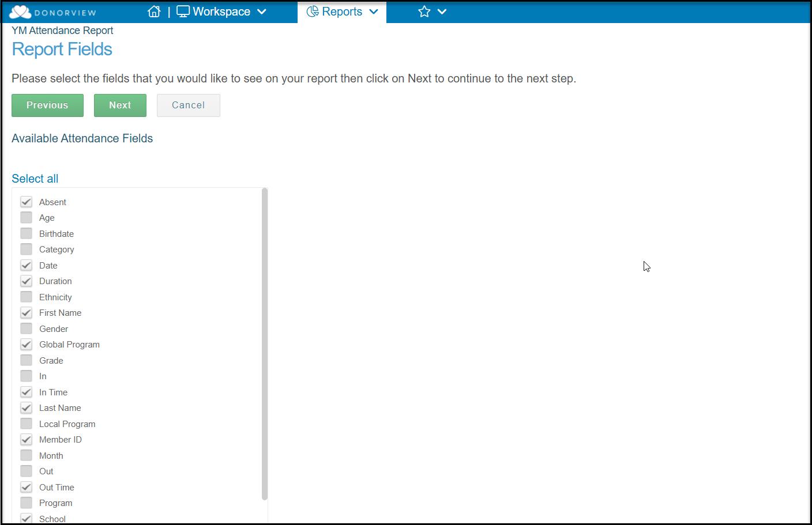The width and height of the screenshot is (812, 525).
Task: Uncheck the Absent checkbox
Action: (x=26, y=202)
